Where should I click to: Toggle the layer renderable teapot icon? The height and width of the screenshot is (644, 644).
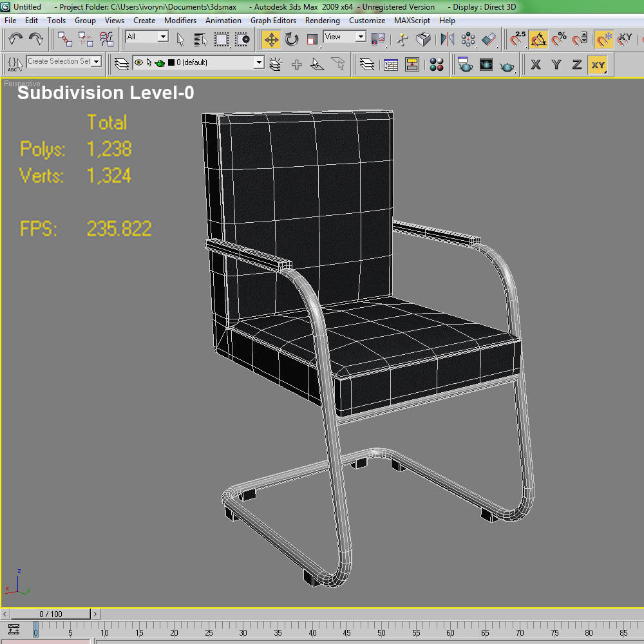point(160,63)
